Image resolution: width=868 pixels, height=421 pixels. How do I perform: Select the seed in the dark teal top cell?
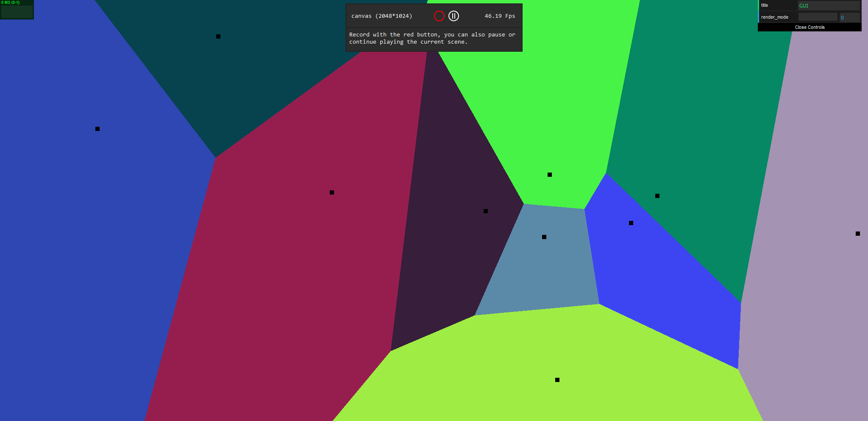coord(218,36)
